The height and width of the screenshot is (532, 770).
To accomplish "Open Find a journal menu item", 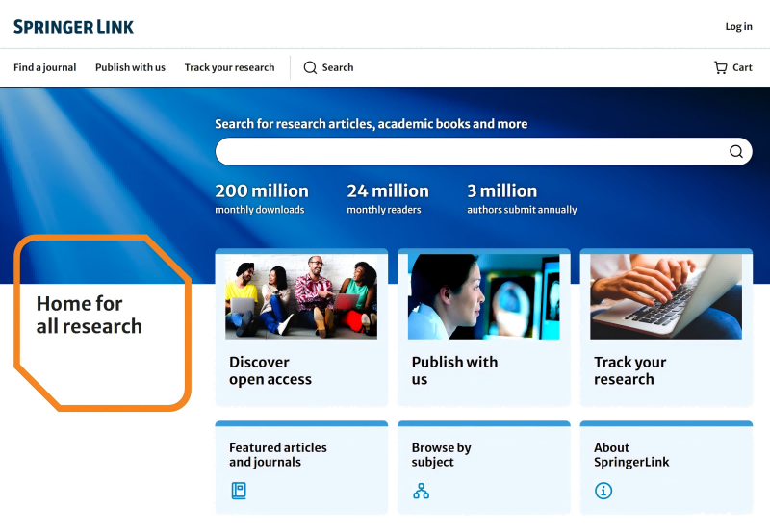I will [x=44, y=68].
